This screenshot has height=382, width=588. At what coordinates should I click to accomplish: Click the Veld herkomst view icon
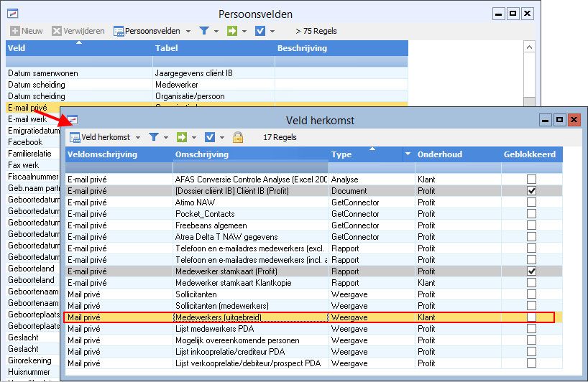[75, 137]
